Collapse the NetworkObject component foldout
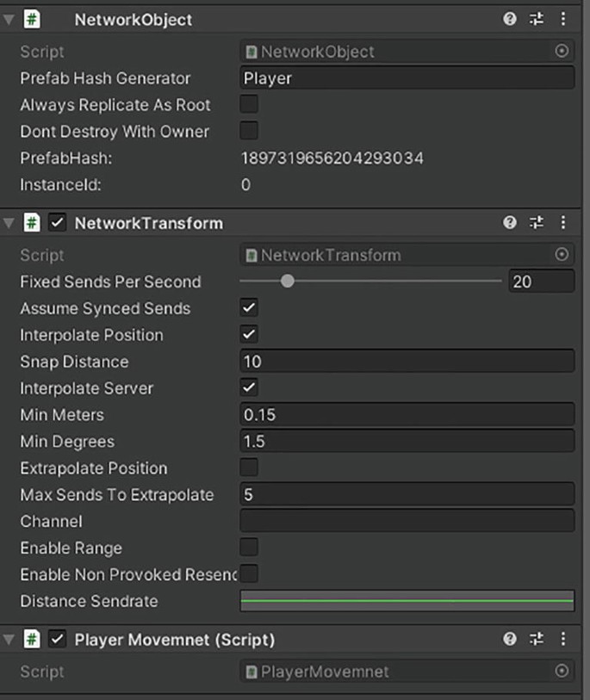Image resolution: width=590 pixels, height=700 pixels. click(9, 19)
